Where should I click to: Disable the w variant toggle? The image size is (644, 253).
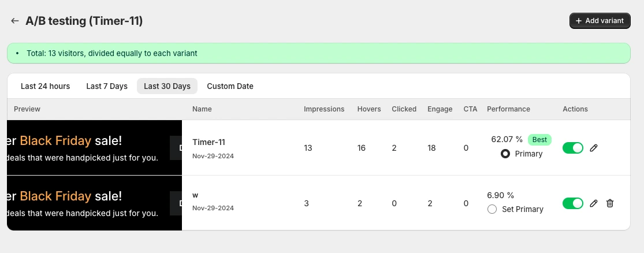573,203
